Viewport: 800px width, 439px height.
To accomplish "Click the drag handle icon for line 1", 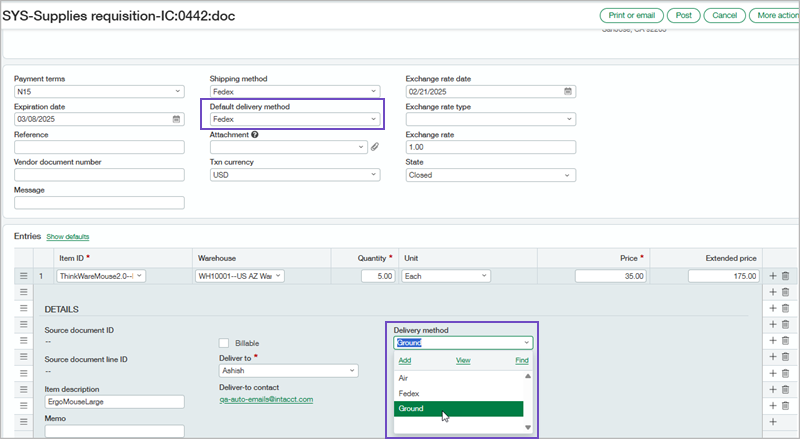I will point(22,275).
